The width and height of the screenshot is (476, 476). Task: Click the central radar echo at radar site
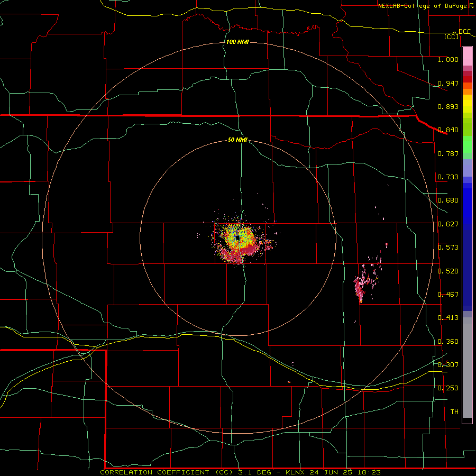(239, 239)
